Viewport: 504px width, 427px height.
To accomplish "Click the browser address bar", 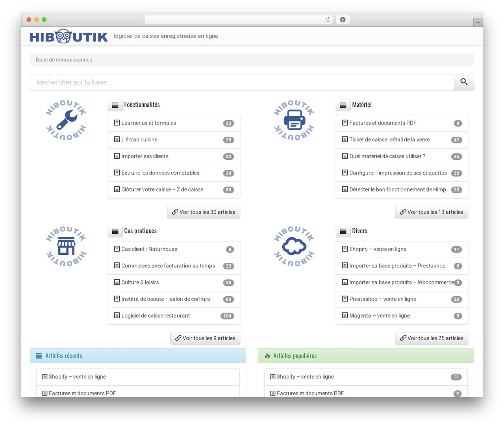I will click(x=238, y=20).
